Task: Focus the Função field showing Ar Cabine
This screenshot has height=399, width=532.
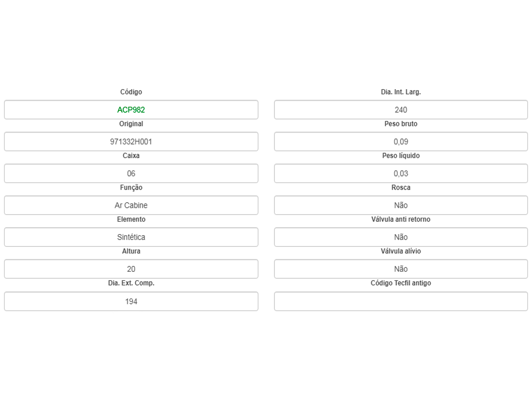Action: 131,206
